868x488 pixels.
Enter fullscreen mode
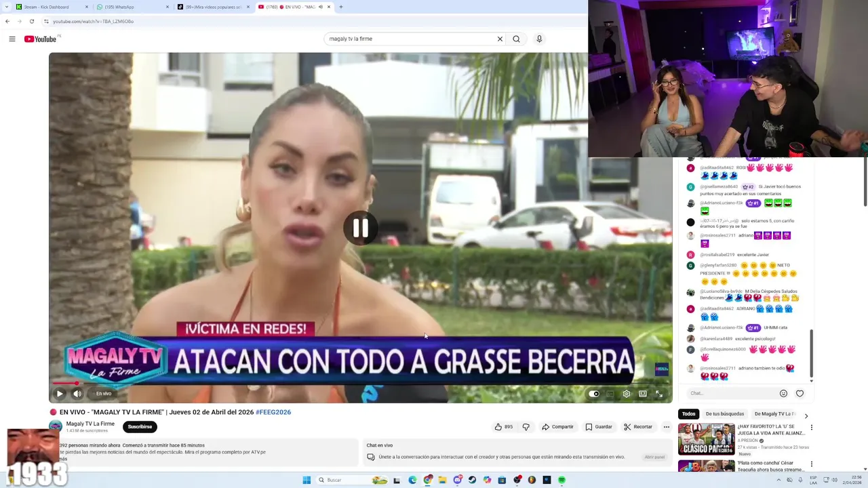(659, 394)
